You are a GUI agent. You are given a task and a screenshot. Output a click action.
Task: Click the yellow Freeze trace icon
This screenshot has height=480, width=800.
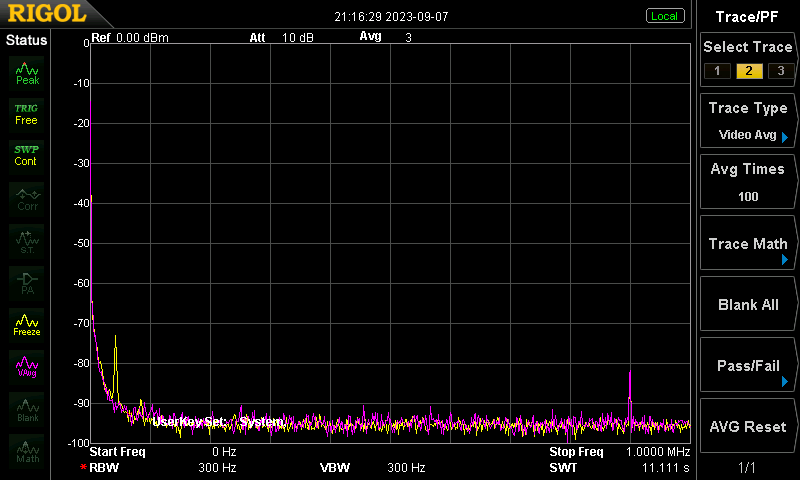[27, 325]
